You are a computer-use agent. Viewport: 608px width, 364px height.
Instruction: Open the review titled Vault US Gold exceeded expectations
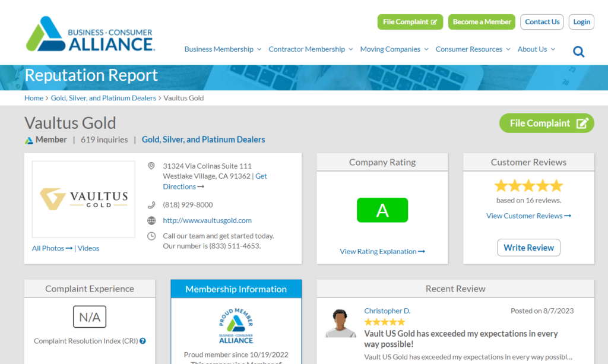(x=461, y=339)
